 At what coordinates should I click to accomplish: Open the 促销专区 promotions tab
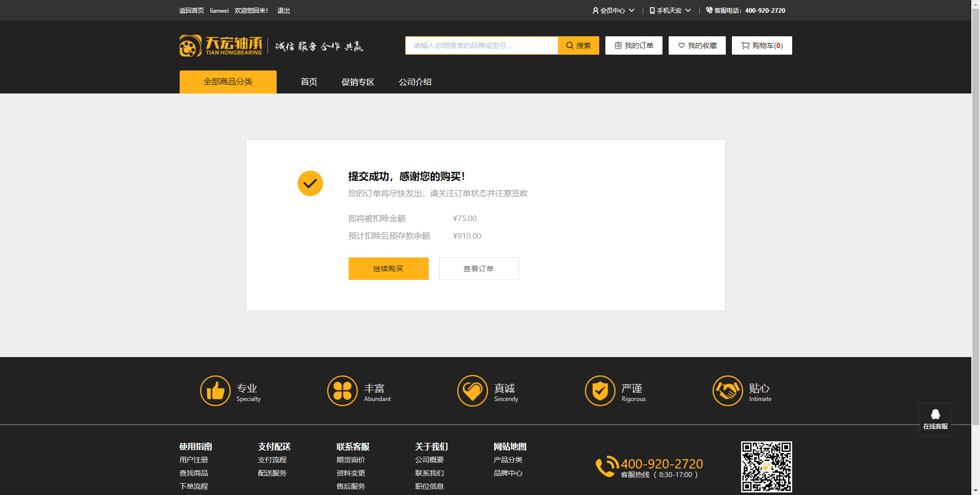358,82
